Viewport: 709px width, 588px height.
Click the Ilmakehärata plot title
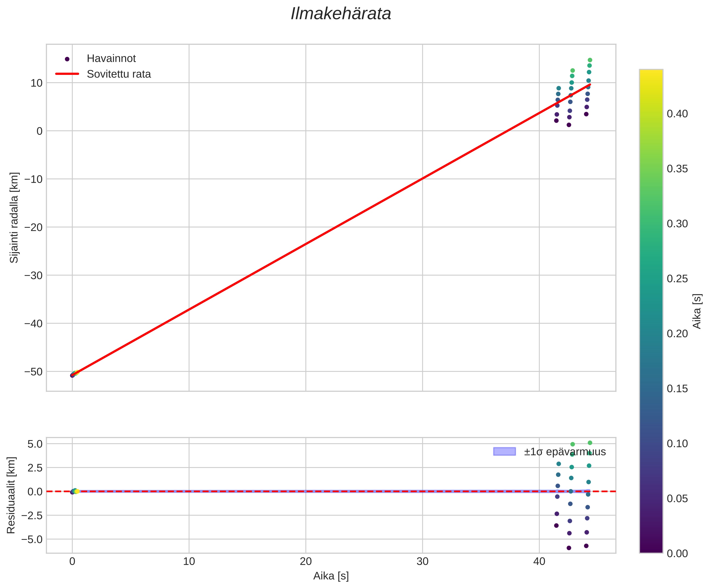pos(341,14)
